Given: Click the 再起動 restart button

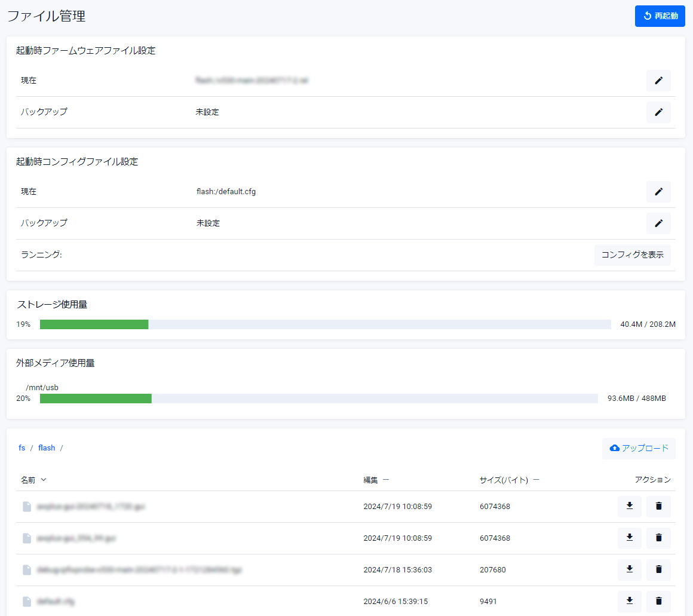Looking at the screenshot, I should 660,16.
